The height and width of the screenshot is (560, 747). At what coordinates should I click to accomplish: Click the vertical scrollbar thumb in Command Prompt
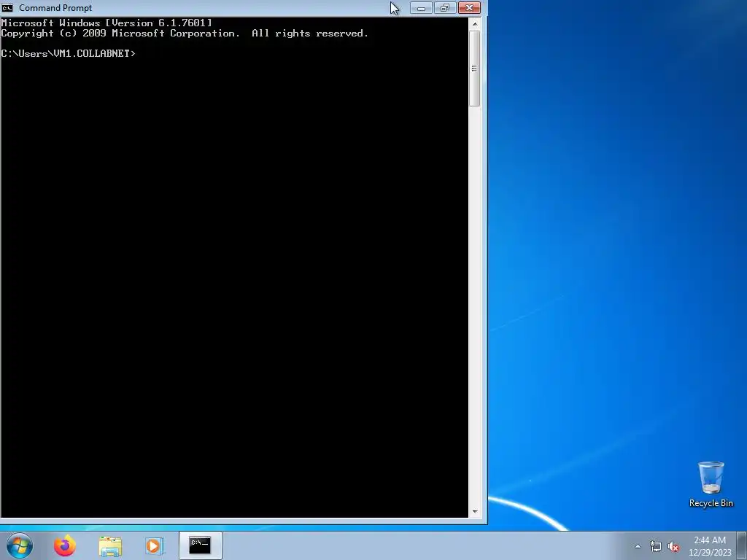click(474, 68)
